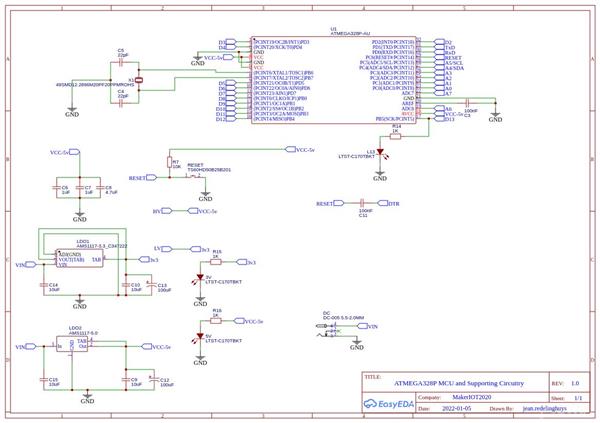
Task: Select capacitor C7 1uF
Action: (80, 188)
